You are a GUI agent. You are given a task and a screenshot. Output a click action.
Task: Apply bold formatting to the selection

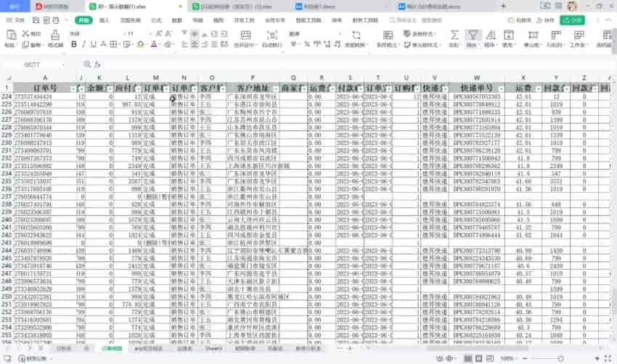[x=73, y=45]
